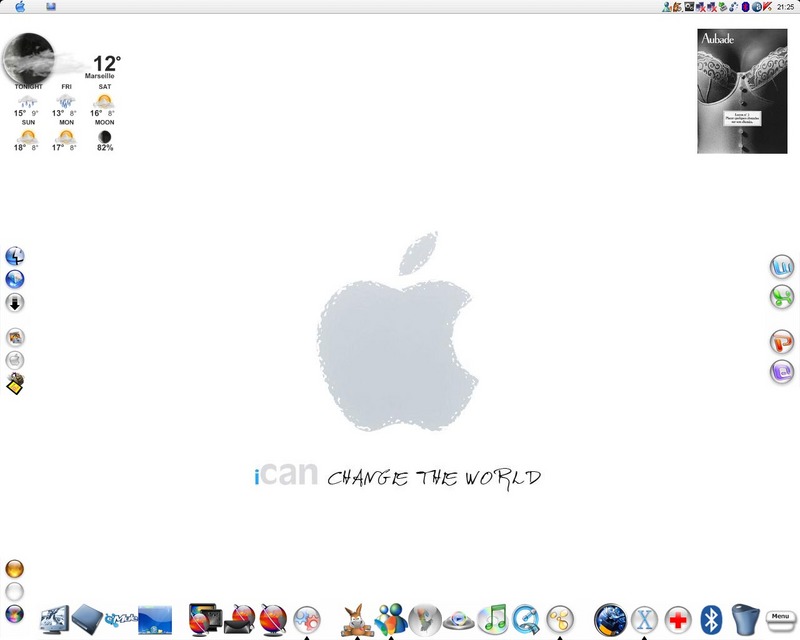The image size is (800, 640).
Task: Launch the computer monitor icon in dock
Action: click(55, 620)
